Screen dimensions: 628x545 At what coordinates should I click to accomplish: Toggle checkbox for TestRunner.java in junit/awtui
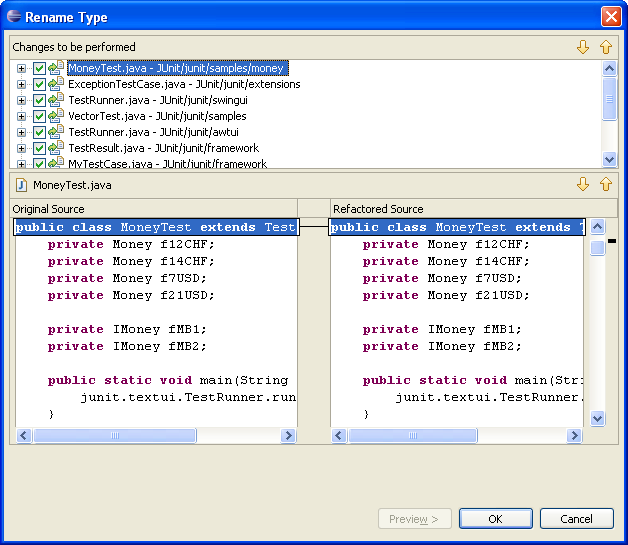(39, 132)
